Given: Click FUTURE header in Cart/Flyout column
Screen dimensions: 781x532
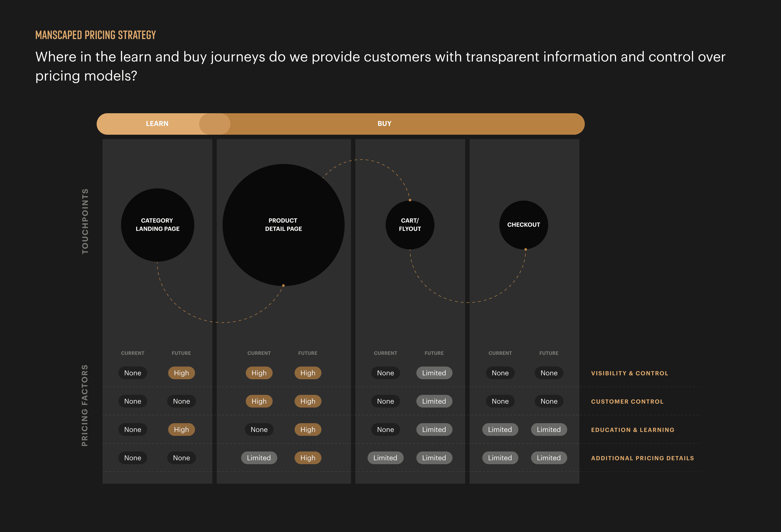Looking at the screenshot, I should (434, 353).
